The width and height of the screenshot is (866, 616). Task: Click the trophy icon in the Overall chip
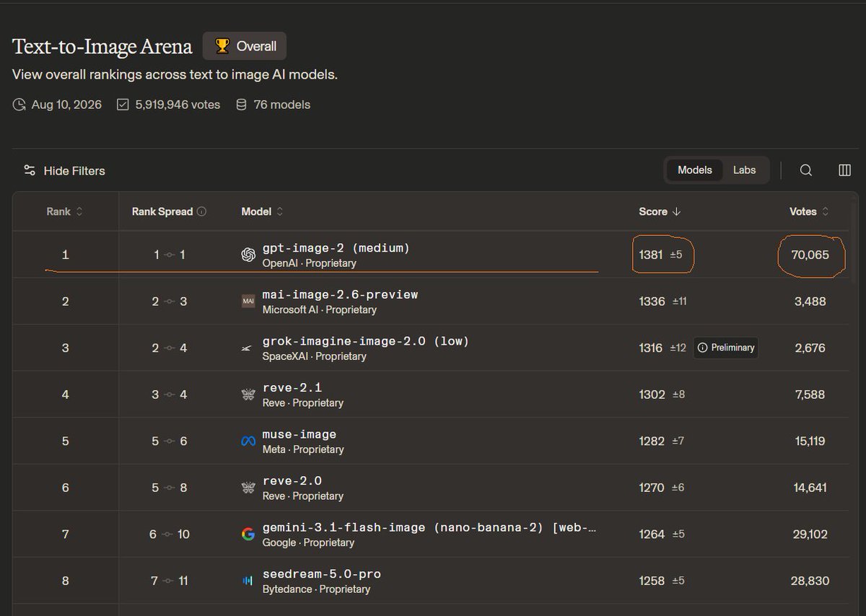pyautogui.click(x=222, y=46)
